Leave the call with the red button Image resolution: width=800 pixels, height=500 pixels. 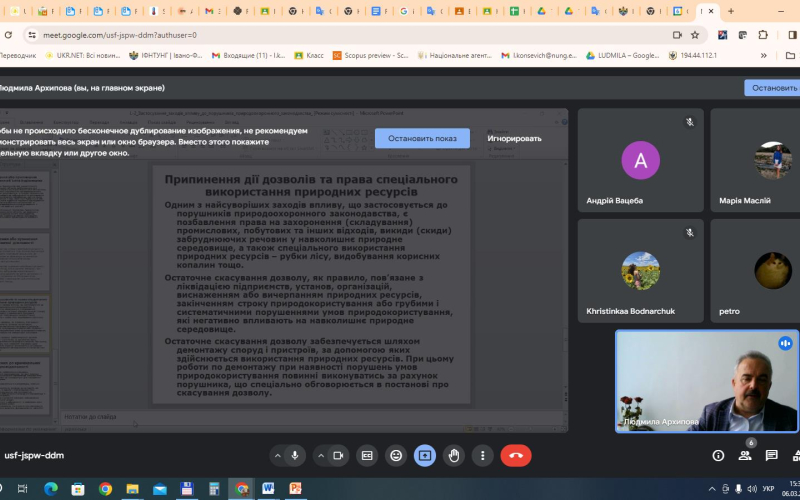click(x=516, y=456)
